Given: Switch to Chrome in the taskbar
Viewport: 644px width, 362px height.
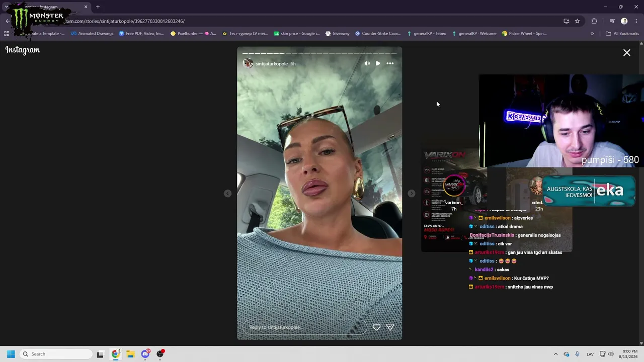Looking at the screenshot, I should click(115, 354).
